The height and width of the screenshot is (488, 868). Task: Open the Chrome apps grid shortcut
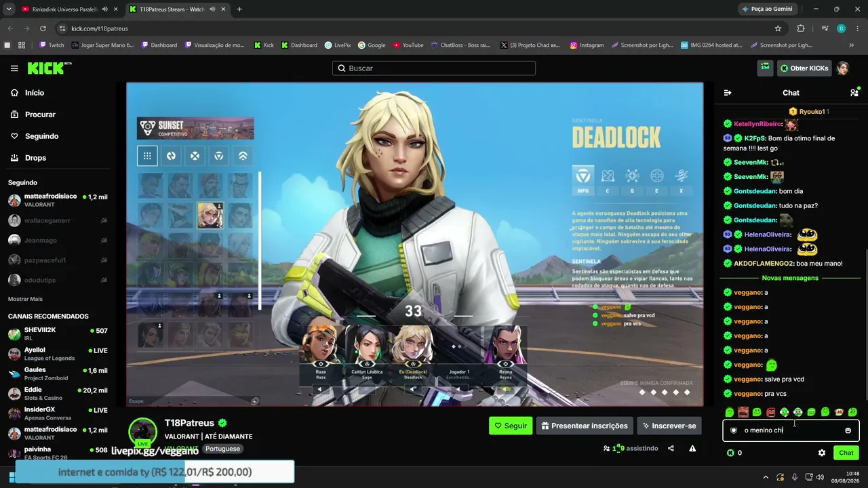(x=22, y=45)
